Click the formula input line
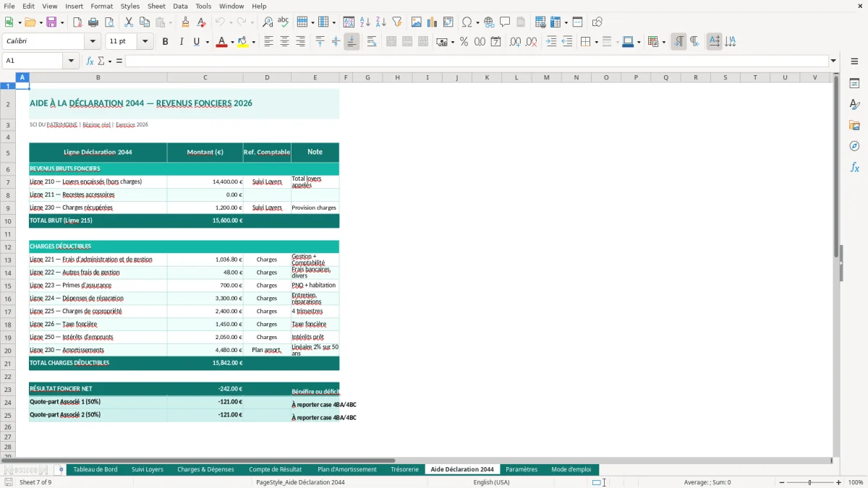Image resolution: width=868 pixels, height=488 pixels. click(476, 61)
